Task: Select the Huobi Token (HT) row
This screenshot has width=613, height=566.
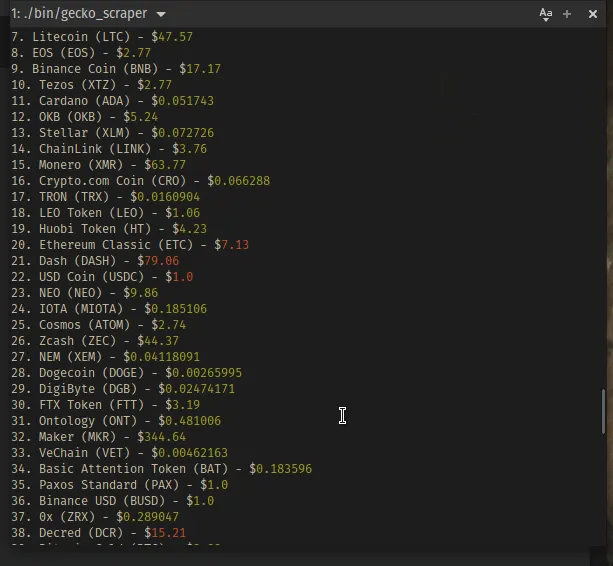Action: [109, 229]
